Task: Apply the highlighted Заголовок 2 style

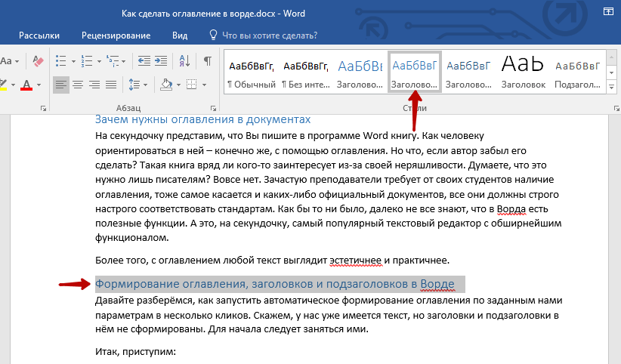Action: pos(415,72)
